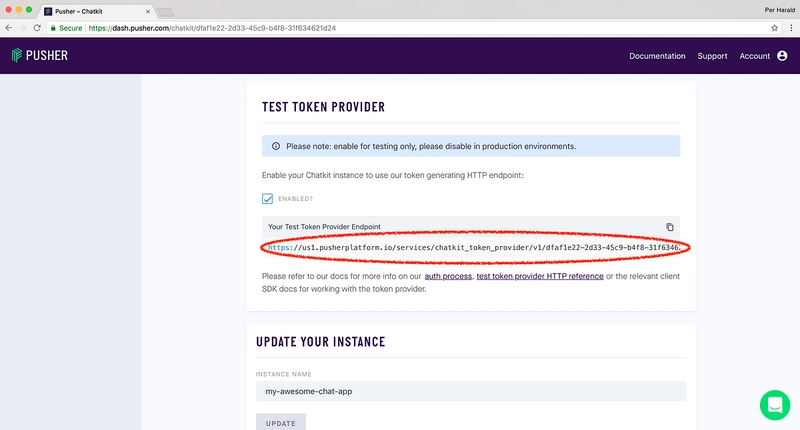800x430 pixels.
Task: Open the browser menu (three dots)
Action: 791,28
